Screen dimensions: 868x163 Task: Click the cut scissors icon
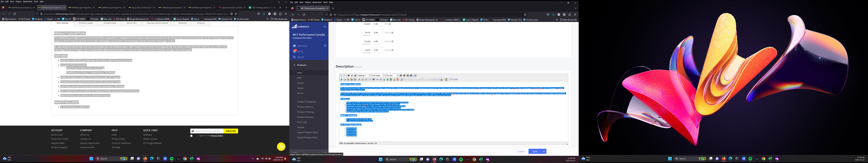[341, 80]
